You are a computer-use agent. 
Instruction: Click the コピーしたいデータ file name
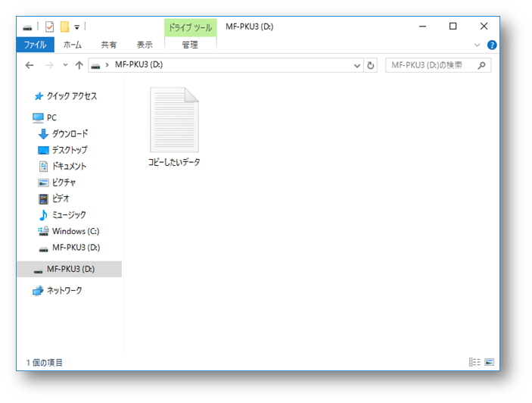tap(174, 162)
